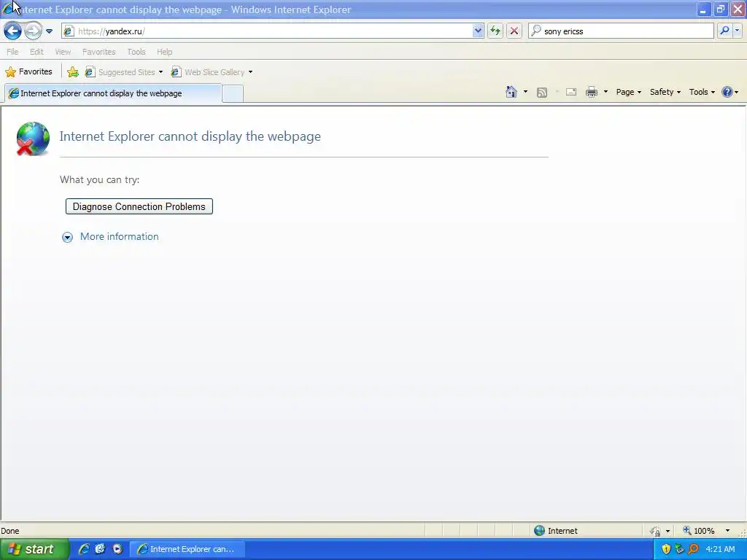Click the blue Help question mark icon
The height and width of the screenshot is (560, 747).
727,92
